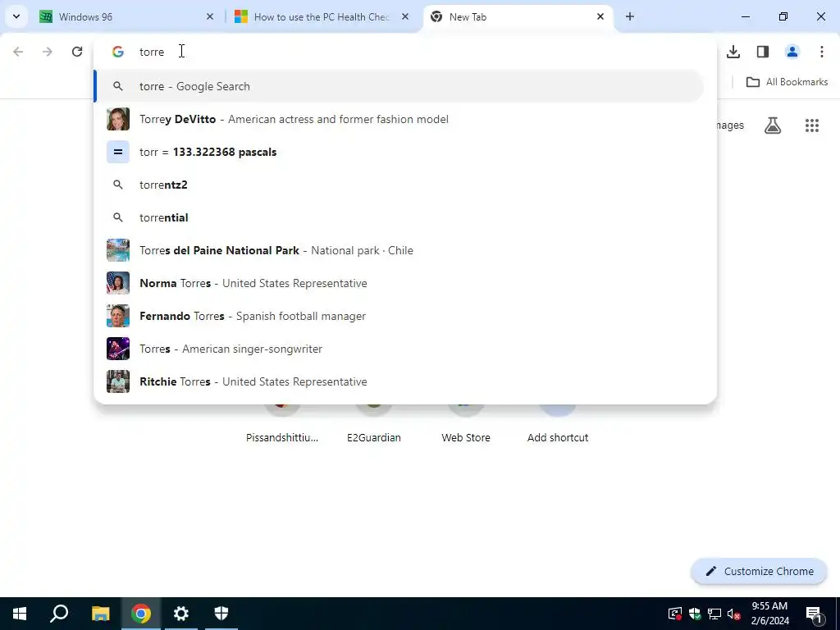Open Windows Security shield on taskbar

click(221, 614)
